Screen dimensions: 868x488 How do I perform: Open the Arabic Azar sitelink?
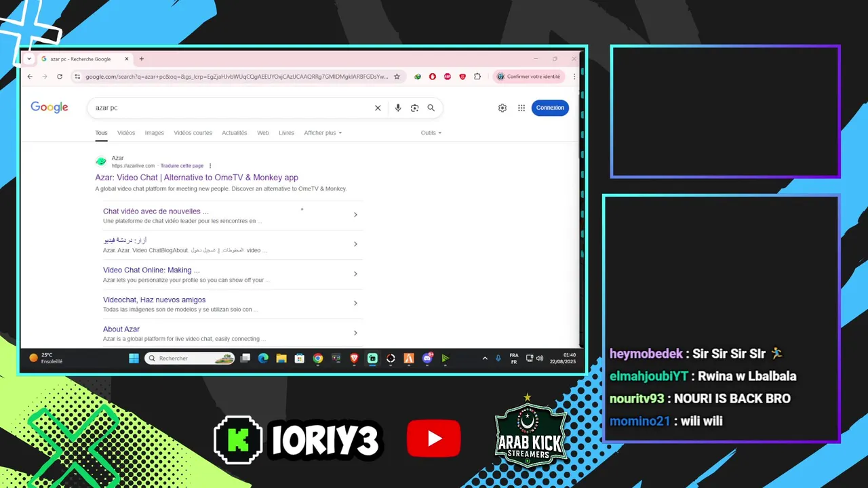click(x=125, y=241)
